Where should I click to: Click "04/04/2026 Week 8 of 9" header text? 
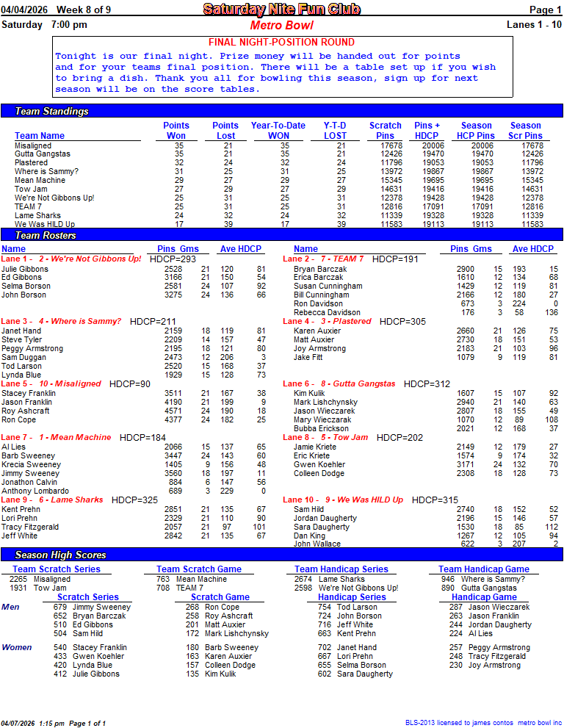(x=56, y=10)
